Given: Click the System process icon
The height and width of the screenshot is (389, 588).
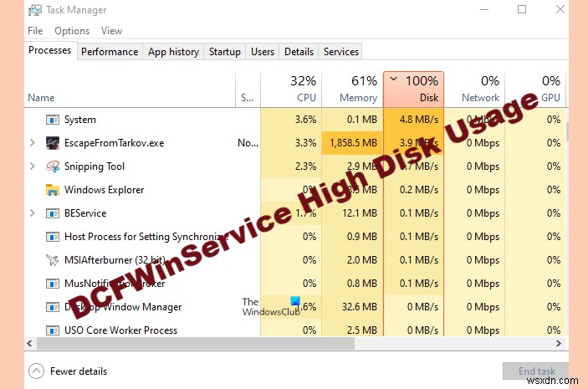Looking at the screenshot, I should point(53,120).
